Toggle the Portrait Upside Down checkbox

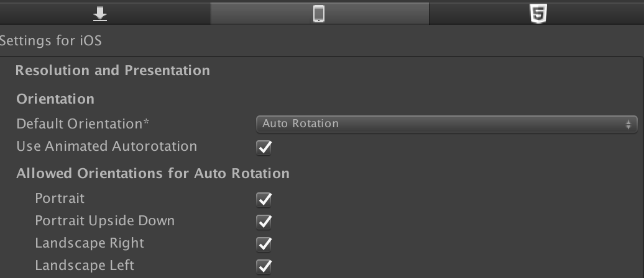click(264, 222)
